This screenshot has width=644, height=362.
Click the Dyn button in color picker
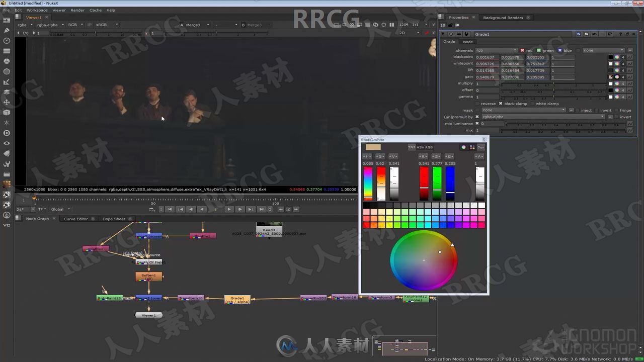tap(481, 147)
